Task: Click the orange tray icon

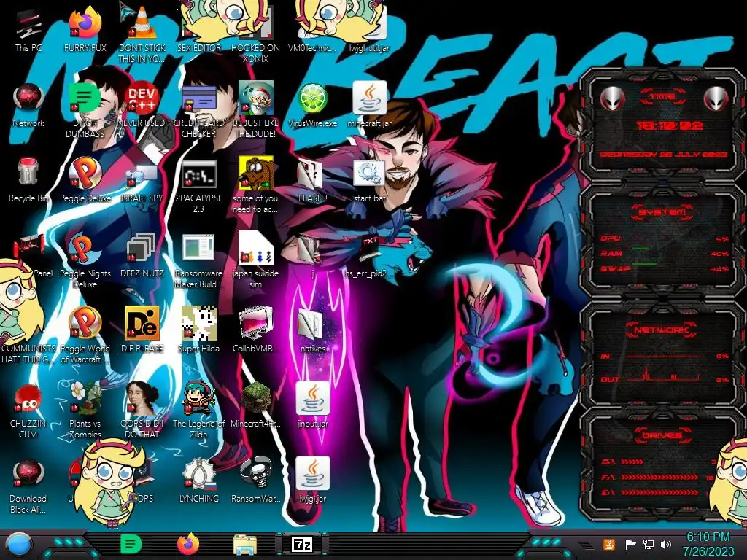Action: tap(609, 544)
